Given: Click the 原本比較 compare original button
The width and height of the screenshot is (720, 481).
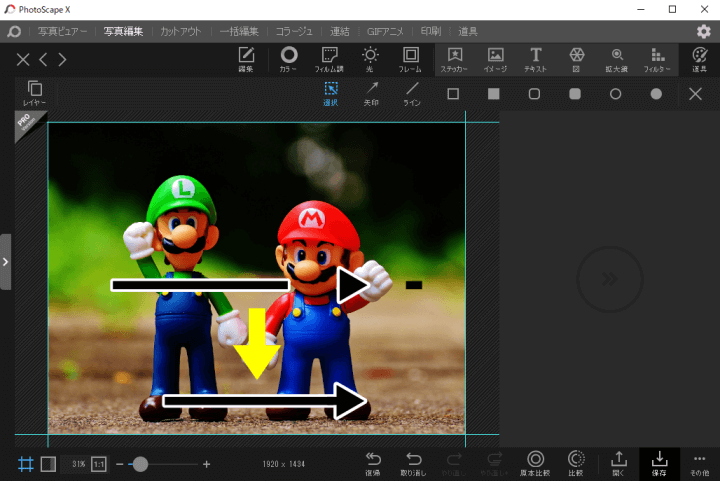Looking at the screenshot, I should point(535,464).
